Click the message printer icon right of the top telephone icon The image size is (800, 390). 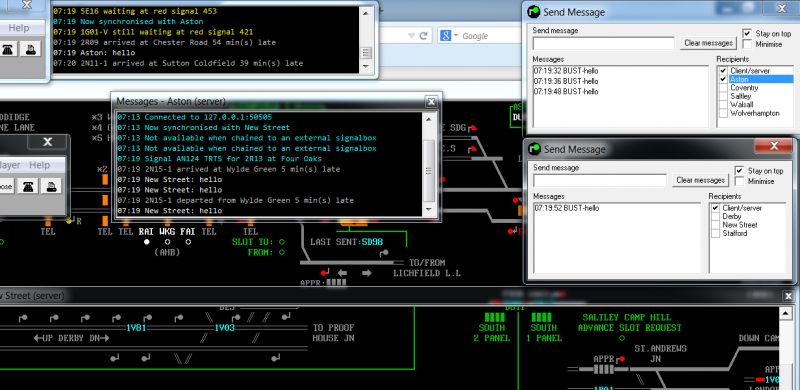coord(31,49)
